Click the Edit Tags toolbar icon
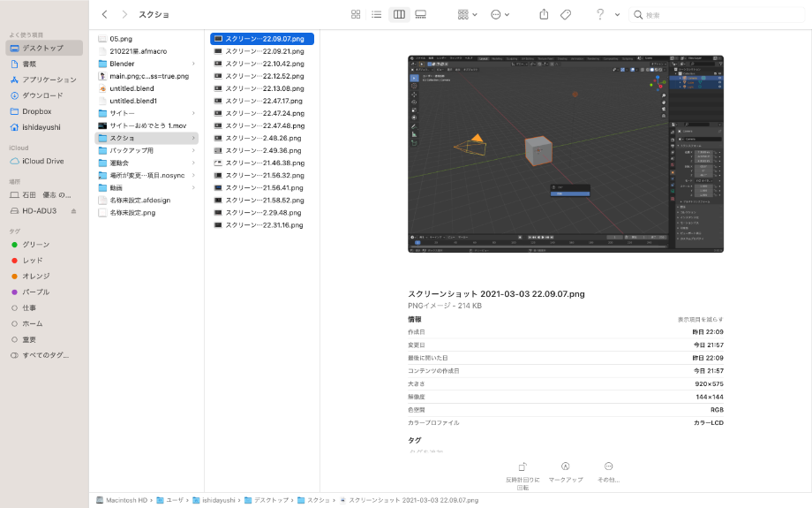The height and width of the screenshot is (508, 812). click(566, 14)
